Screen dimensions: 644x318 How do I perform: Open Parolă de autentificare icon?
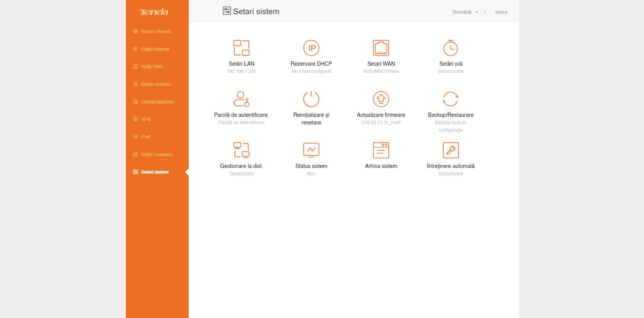pos(241,99)
